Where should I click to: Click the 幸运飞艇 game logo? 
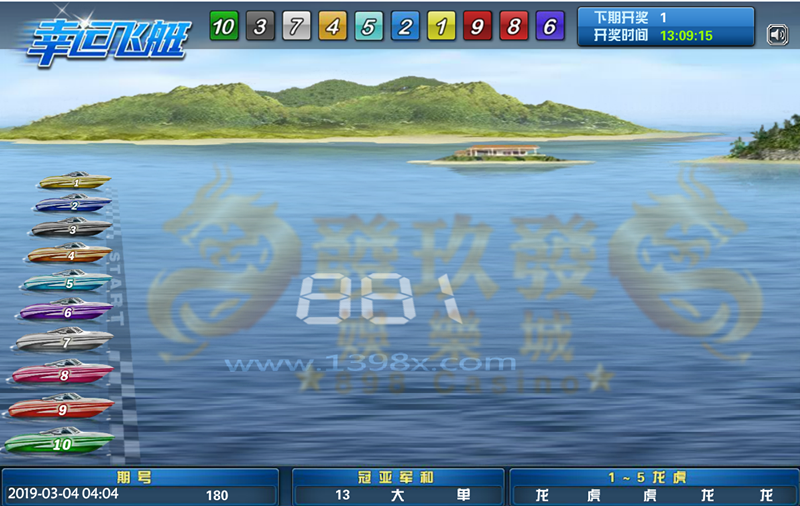point(108,41)
